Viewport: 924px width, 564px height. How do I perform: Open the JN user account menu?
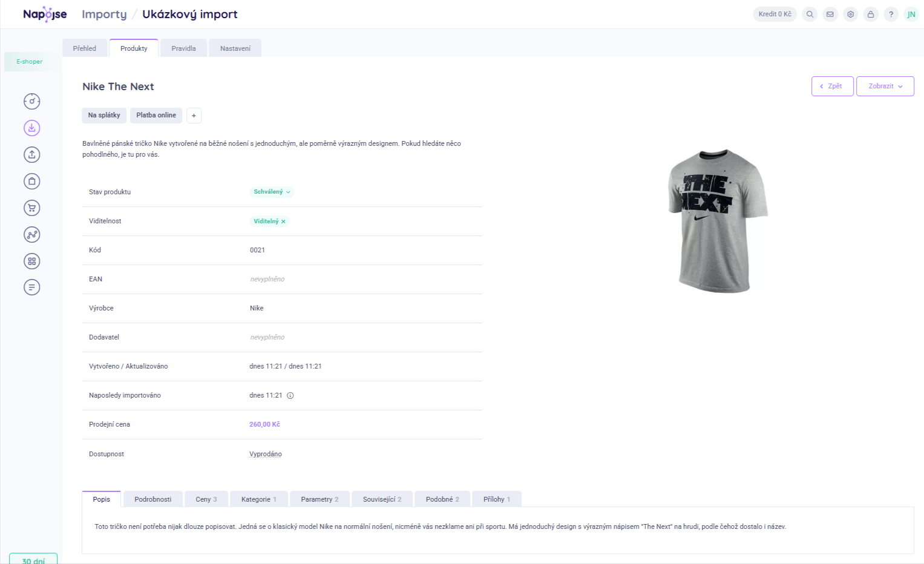point(911,14)
